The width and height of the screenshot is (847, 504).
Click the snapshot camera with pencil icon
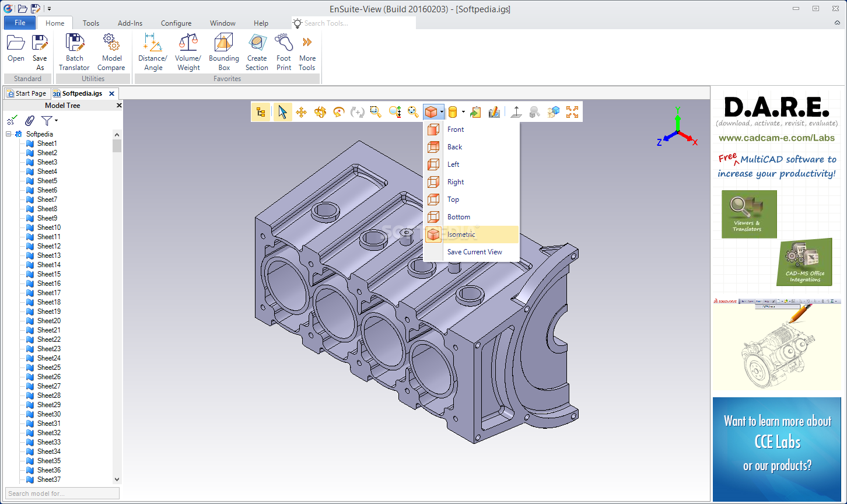click(x=494, y=112)
